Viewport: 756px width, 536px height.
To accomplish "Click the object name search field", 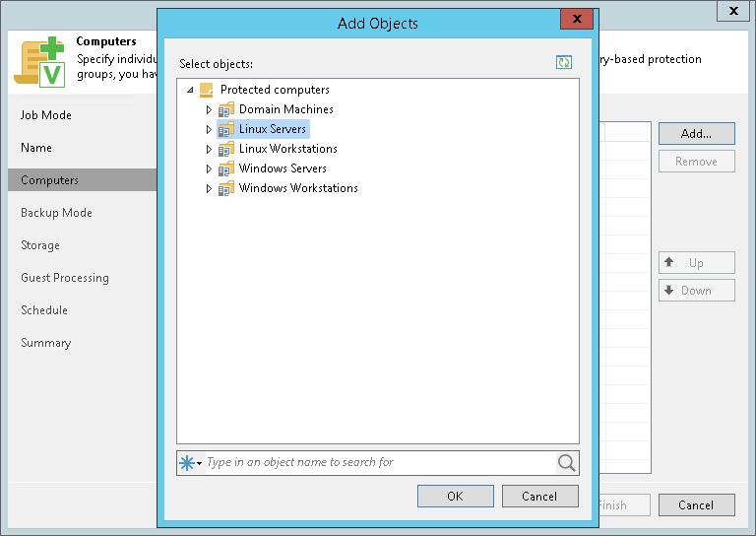I will [x=380, y=463].
